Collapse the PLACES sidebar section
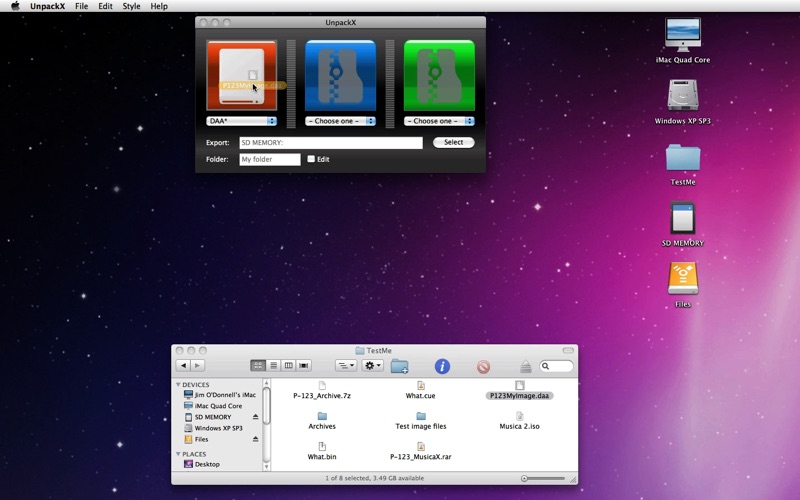This screenshot has width=800, height=500. (x=178, y=454)
